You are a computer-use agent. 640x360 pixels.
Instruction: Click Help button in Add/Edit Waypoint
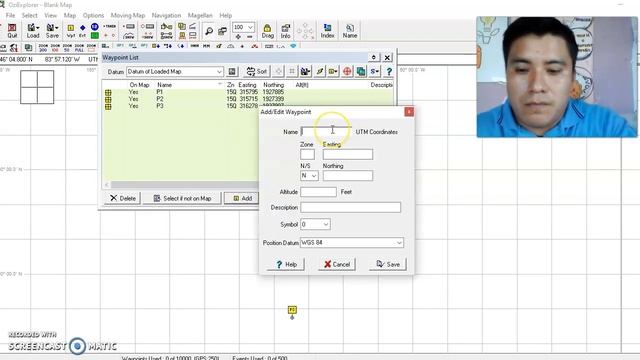click(286, 264)
